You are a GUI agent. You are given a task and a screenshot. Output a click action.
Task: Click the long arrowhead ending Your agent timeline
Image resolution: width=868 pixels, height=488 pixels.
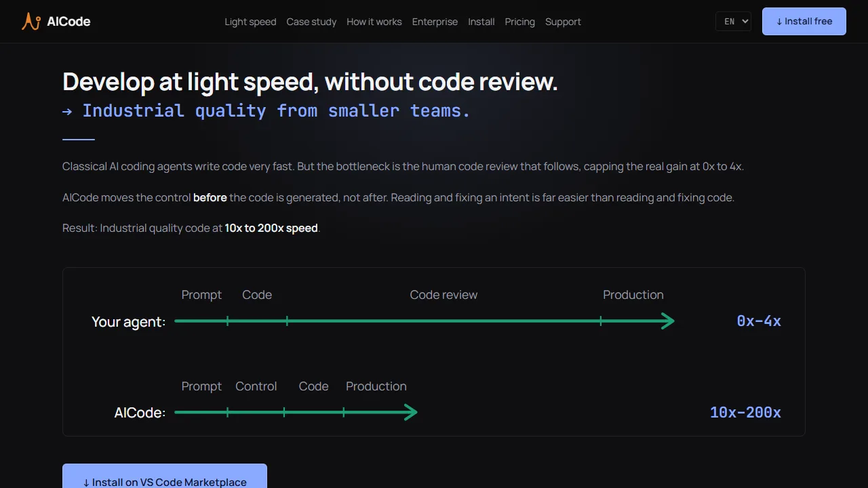point(668,321)
